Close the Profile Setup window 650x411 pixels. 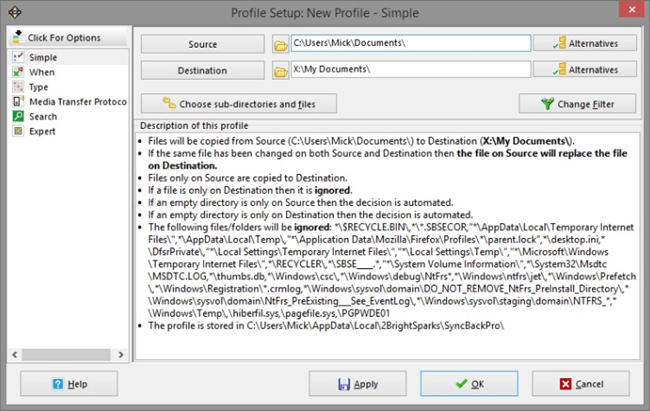(631, 9)
